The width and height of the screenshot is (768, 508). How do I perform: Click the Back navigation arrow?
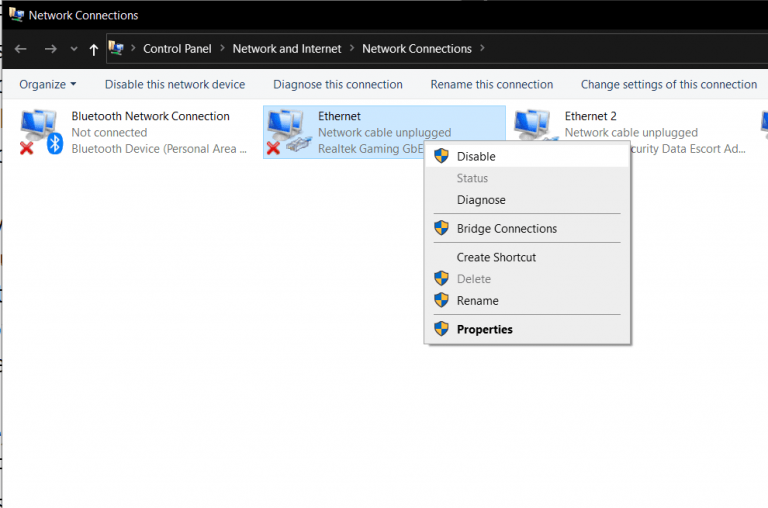(x=21, y=49)
